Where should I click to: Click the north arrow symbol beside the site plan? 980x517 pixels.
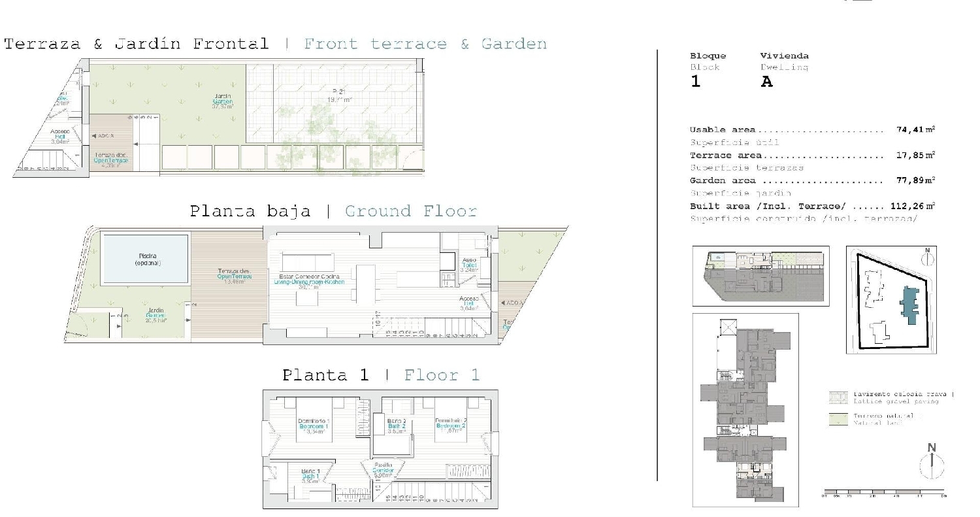(927, 258)
